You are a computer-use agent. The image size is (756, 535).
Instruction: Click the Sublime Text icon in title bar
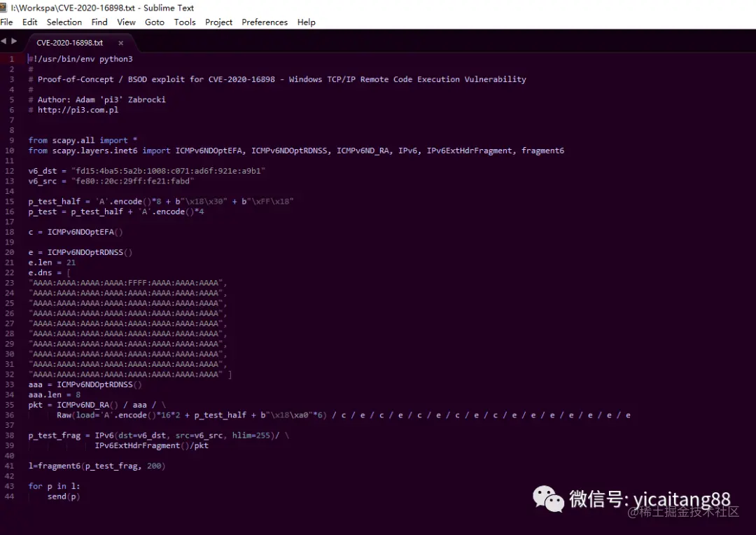tap(4, 7)
